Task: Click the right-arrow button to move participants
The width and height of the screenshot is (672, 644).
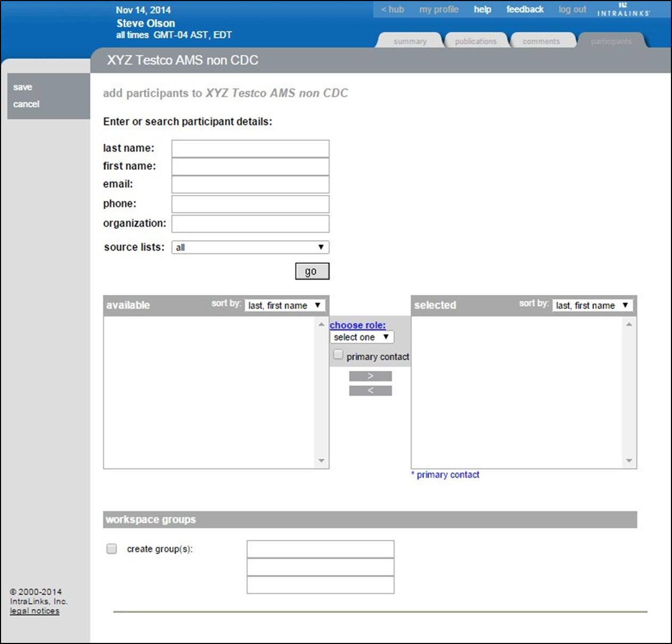Action: 370,375
